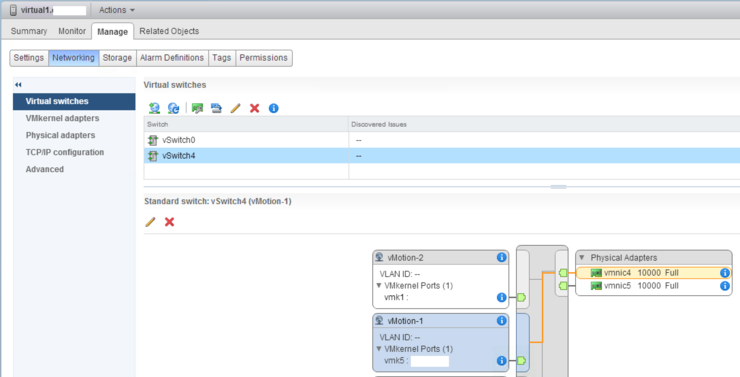Click Manage physical network adapters icon

pyautogui.click(x=197, y=108)
